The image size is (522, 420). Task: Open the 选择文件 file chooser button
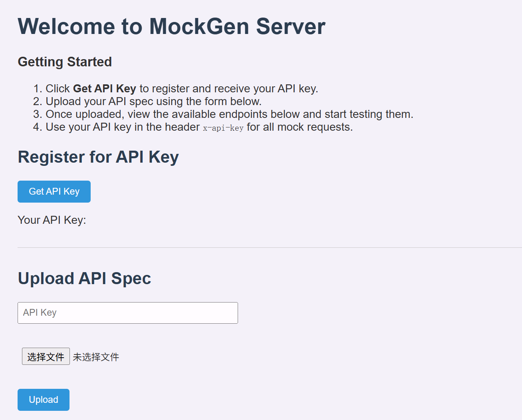click(x=46, y=356)
